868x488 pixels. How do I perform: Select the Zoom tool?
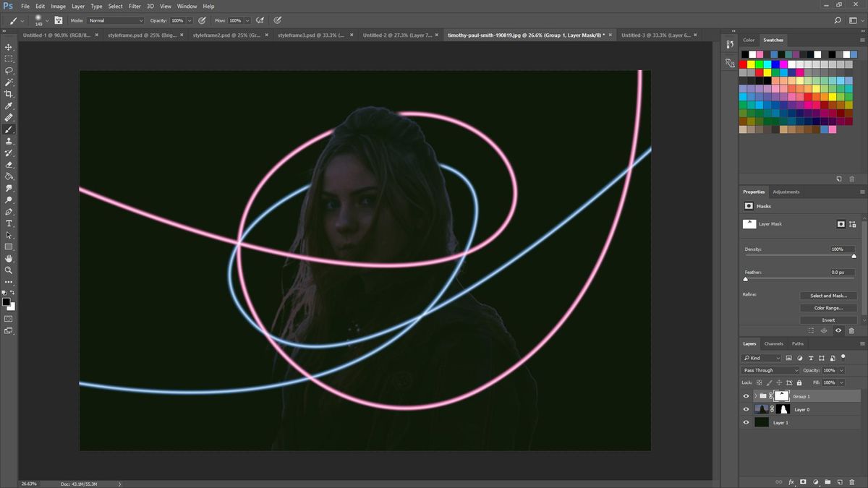pyautogui.click(x=9, y=271)
